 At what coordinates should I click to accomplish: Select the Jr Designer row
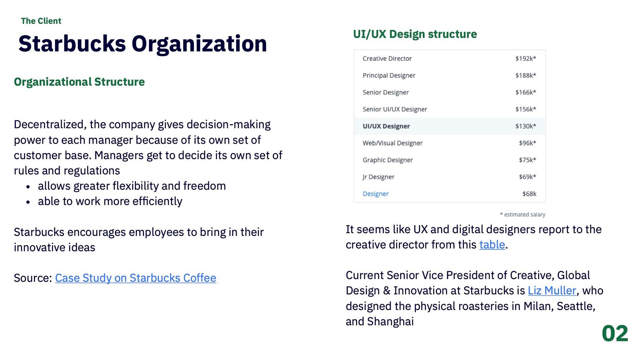(x=450, y=177)
